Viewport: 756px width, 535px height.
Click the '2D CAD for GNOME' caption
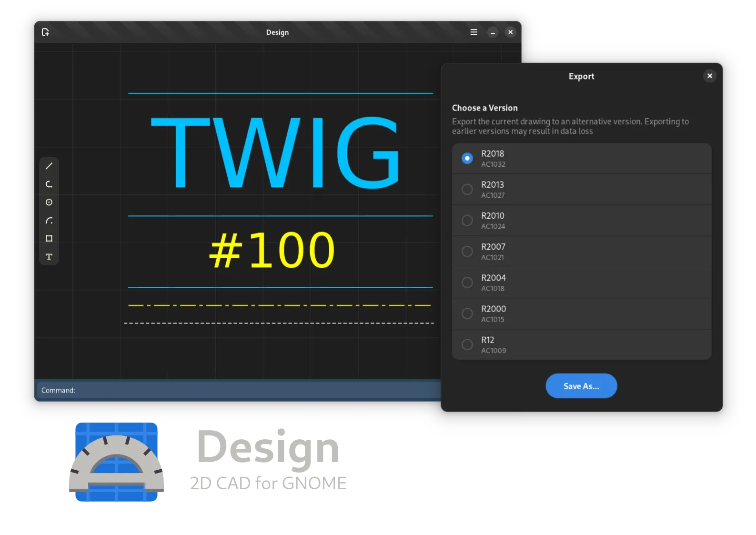(x=268, y=483)
